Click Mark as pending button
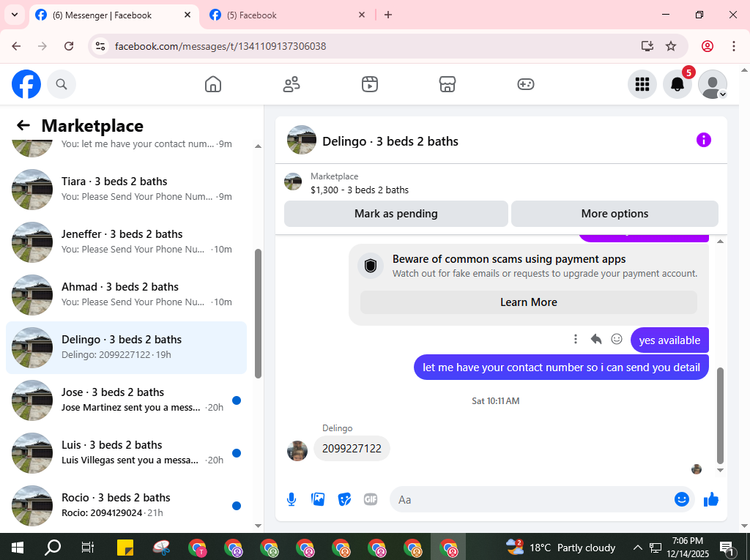Image resolution: width=750 pixels, height=560 pixels. pos(396,214)
